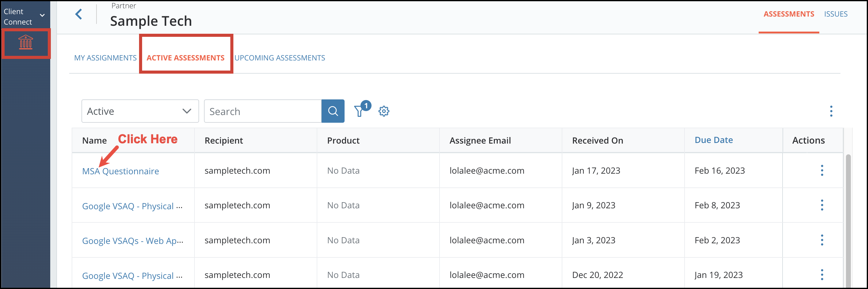
Task: Click the Recipient column header
Action: click(x=224, y=141)
